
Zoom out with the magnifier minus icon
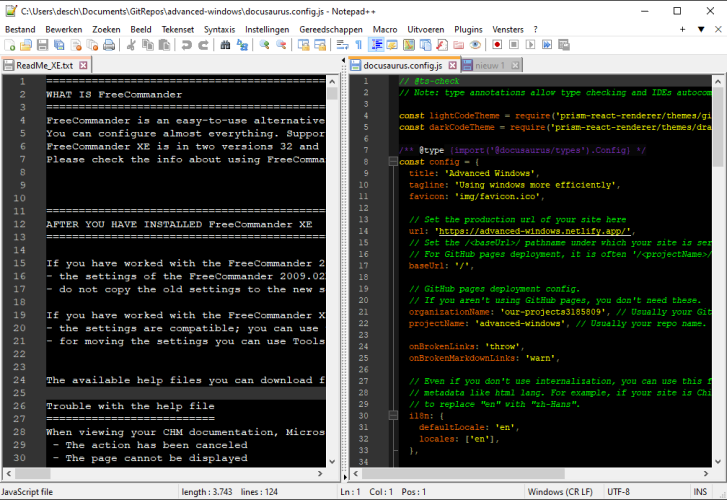pyautogui.click(x=281, y=45)
